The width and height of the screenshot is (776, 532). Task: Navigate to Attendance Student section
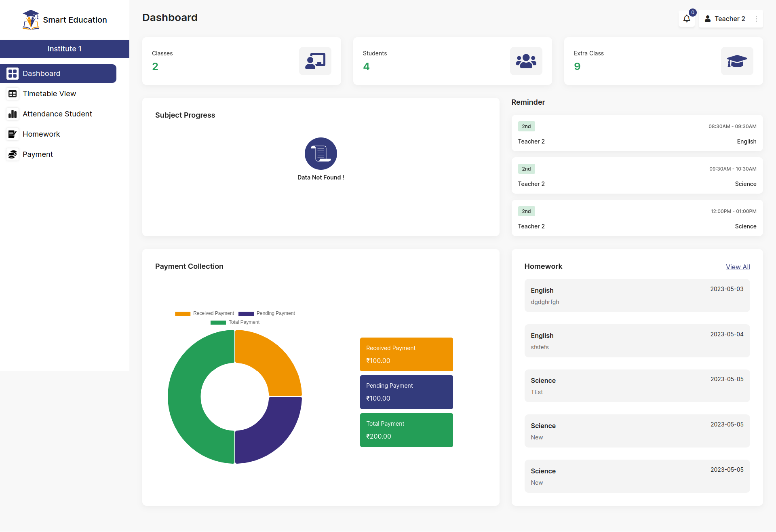tap(57, 113)
